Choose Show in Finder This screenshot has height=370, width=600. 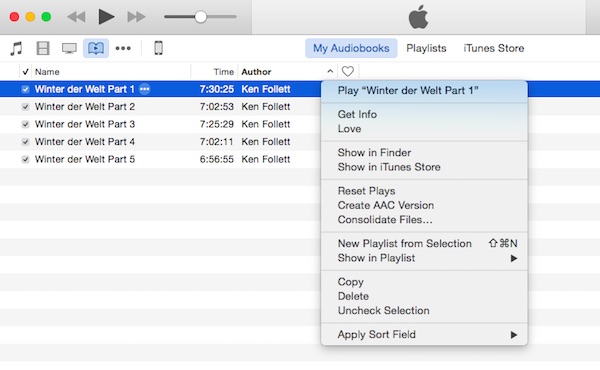[x=424, y=153]
